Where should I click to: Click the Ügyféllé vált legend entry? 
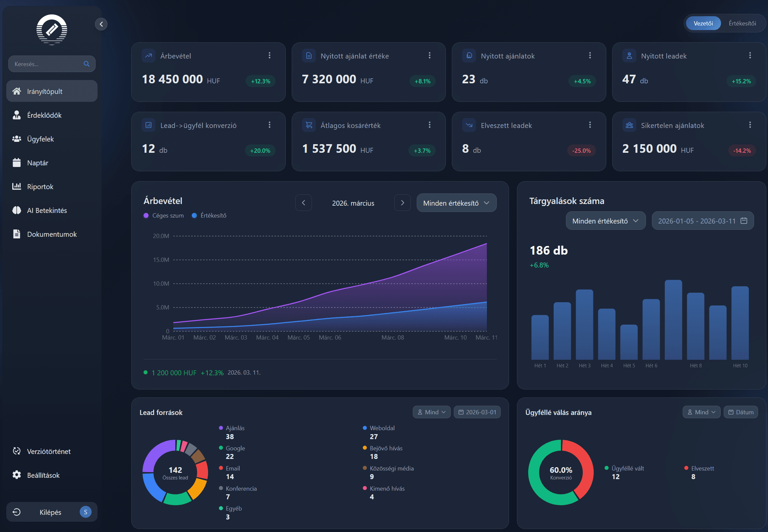tap(624, 472)
